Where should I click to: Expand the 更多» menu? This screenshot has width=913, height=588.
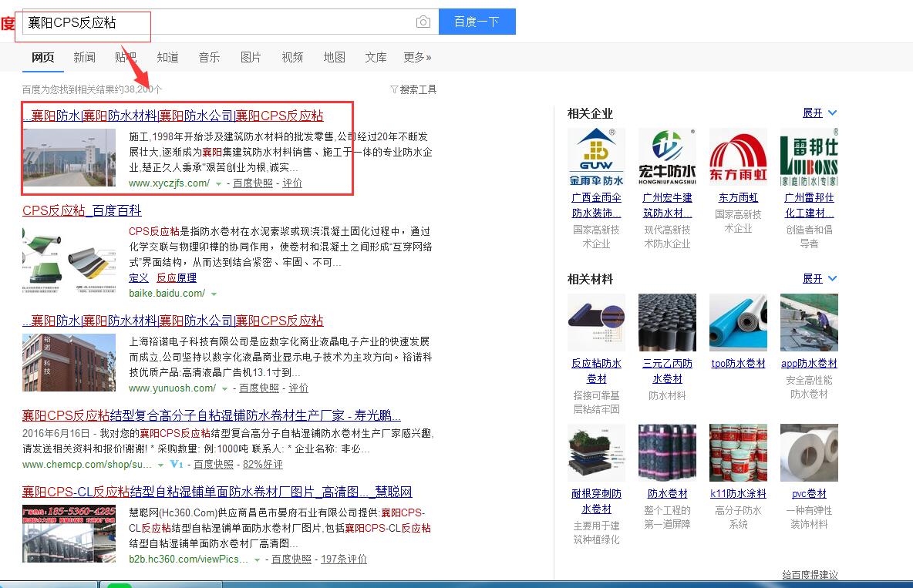click(417, 57)
